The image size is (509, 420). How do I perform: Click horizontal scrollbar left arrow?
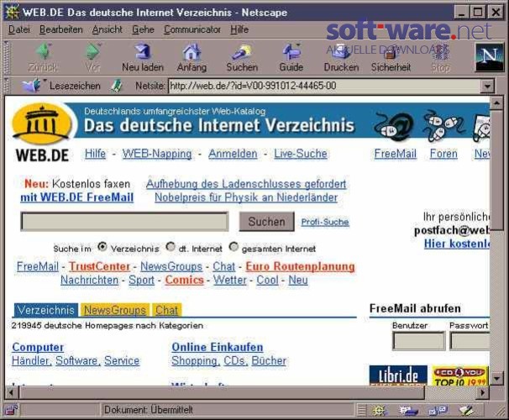coord(12,392)
